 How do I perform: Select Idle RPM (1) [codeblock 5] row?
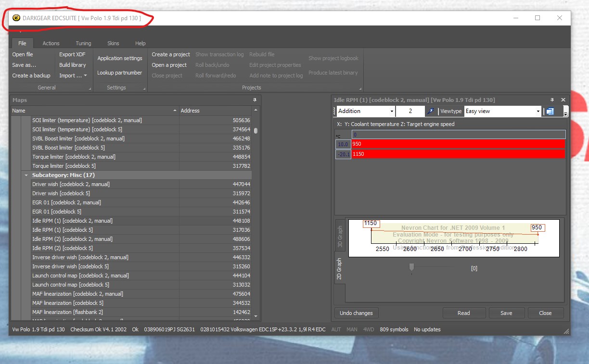coord(141,230)
